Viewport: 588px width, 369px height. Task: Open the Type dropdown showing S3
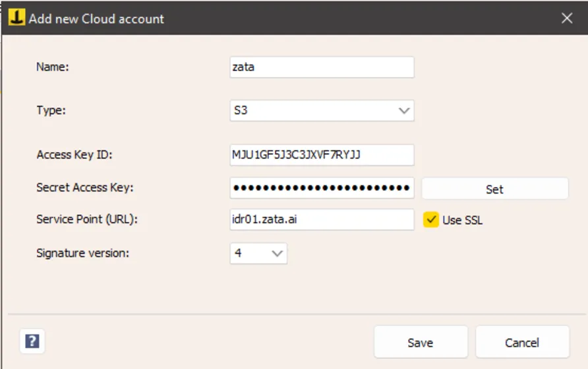point(322,111)
